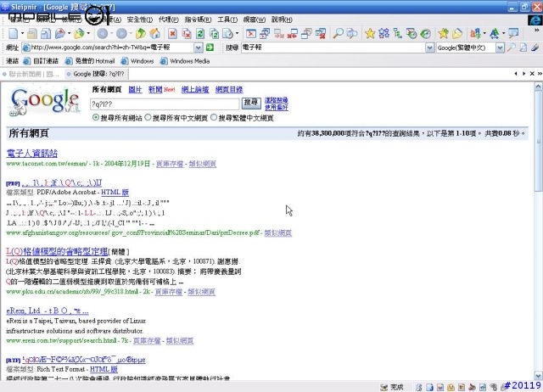Open dropdown arrow beside the encoding icon
Viewport: 543px width, 392px height.
484,34
